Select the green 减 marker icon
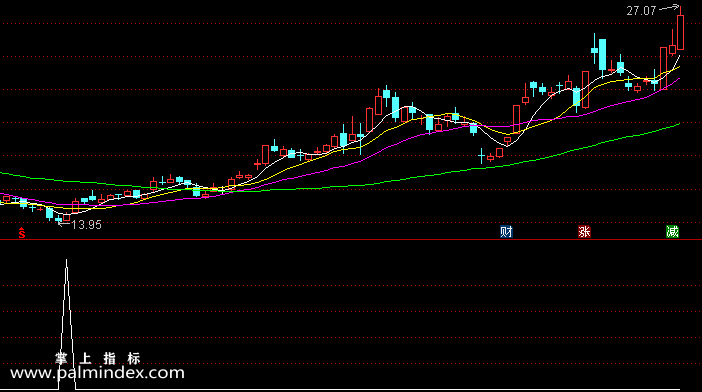 [x=672, y=231]
